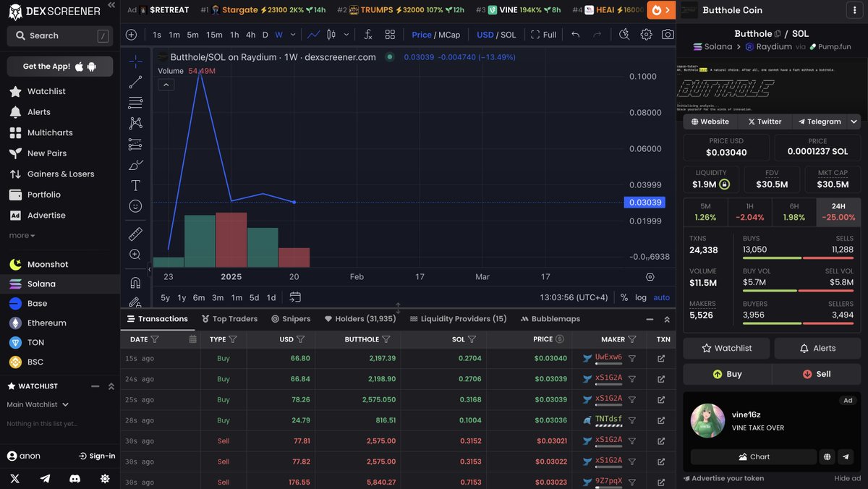
Task: Open the token Website link
Action: coord(710,122)
